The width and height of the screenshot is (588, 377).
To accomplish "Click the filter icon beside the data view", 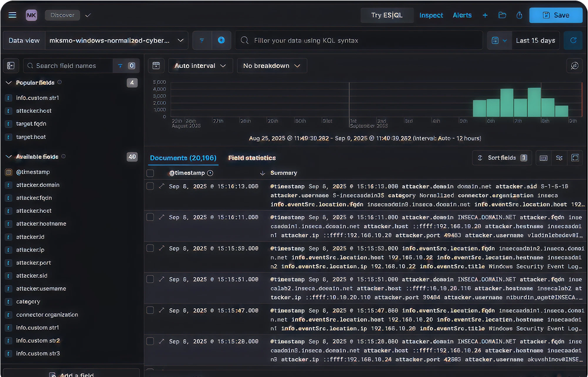I will tap(202, 40).
